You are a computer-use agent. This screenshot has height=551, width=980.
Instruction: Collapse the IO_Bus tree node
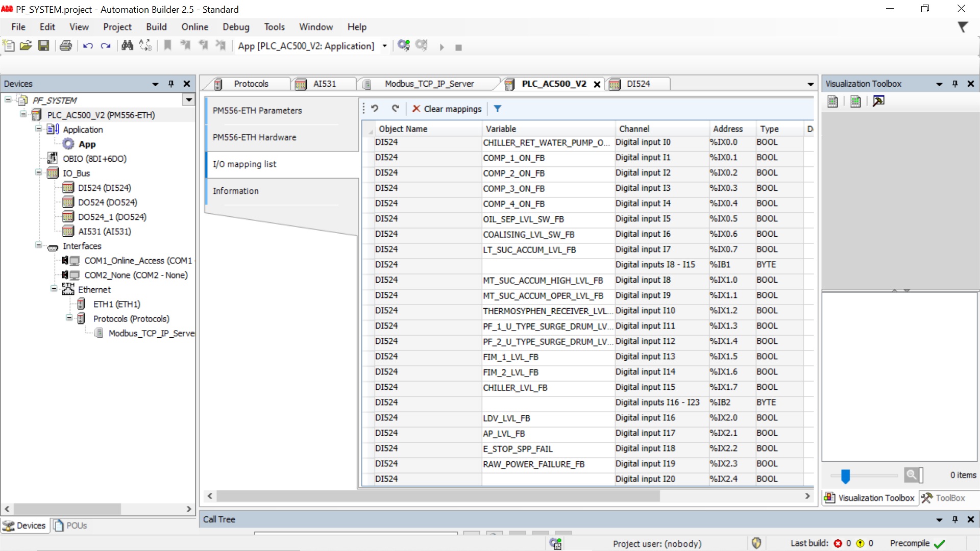click(39, 172)
